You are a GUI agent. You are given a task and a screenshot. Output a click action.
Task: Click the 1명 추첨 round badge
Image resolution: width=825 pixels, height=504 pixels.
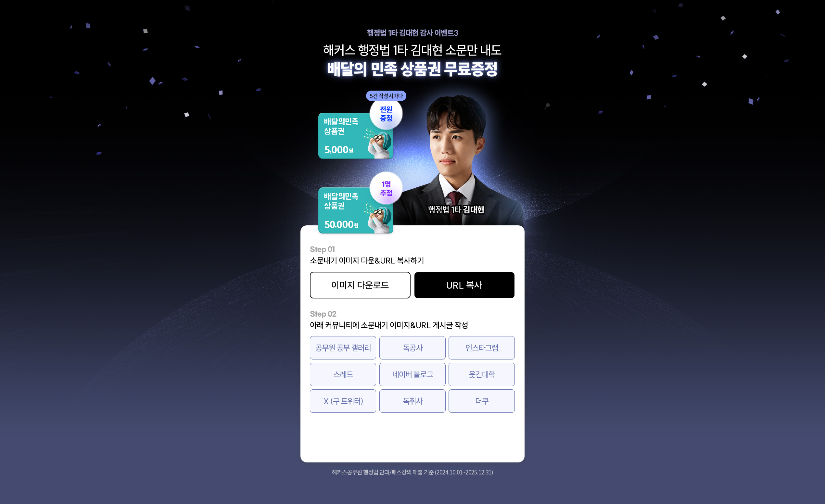point(386,188)
